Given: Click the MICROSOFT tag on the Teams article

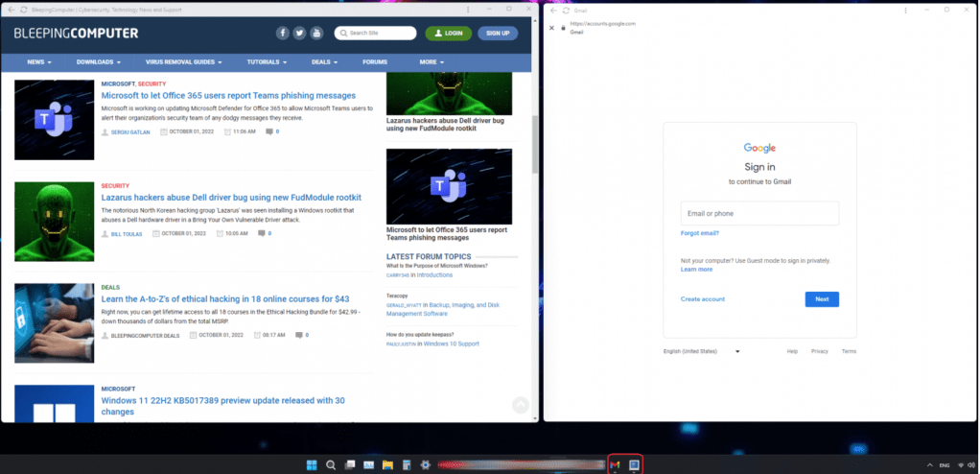Looking at the screenshot, I should pyautogui.click(x=118, y=83).
